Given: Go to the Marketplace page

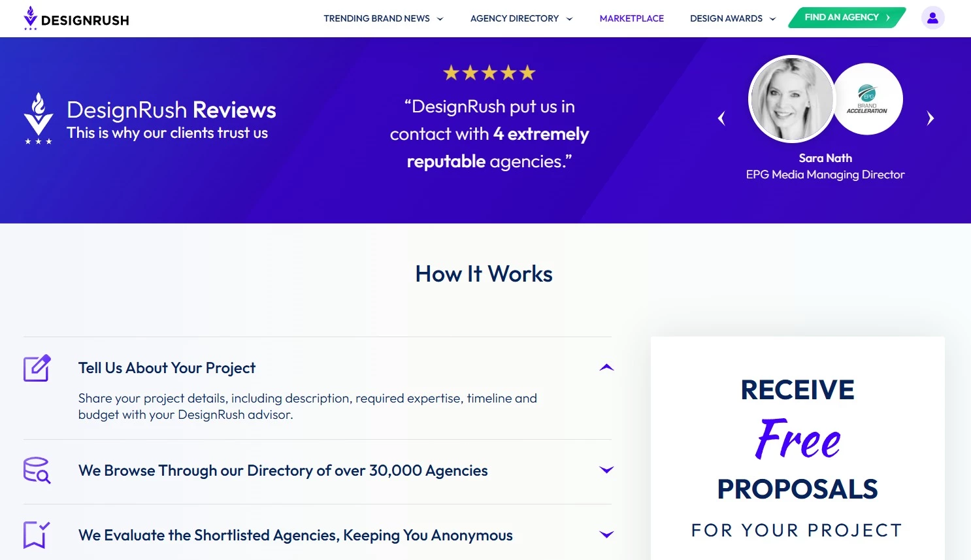Looking at the screenshot, I should [x=632, y=18].
